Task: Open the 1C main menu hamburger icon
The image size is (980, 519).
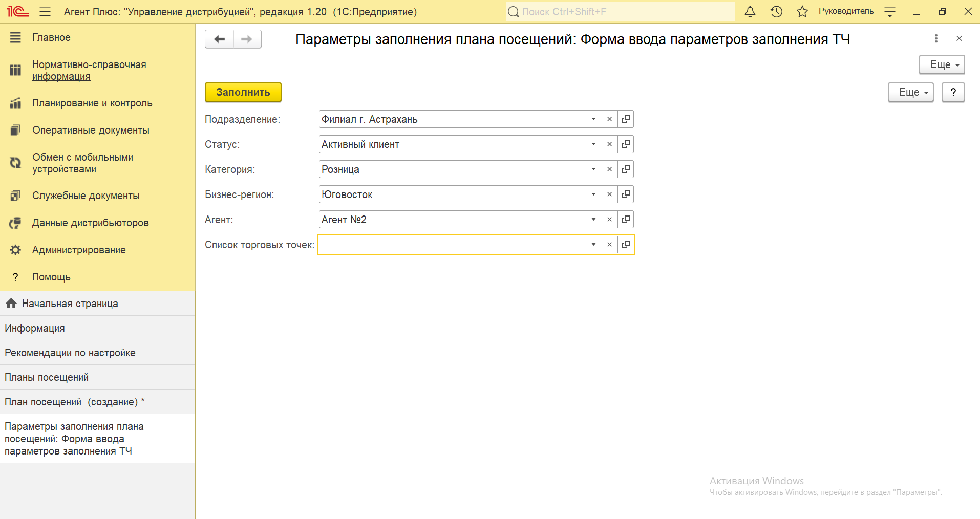Action: pos(45,11)
